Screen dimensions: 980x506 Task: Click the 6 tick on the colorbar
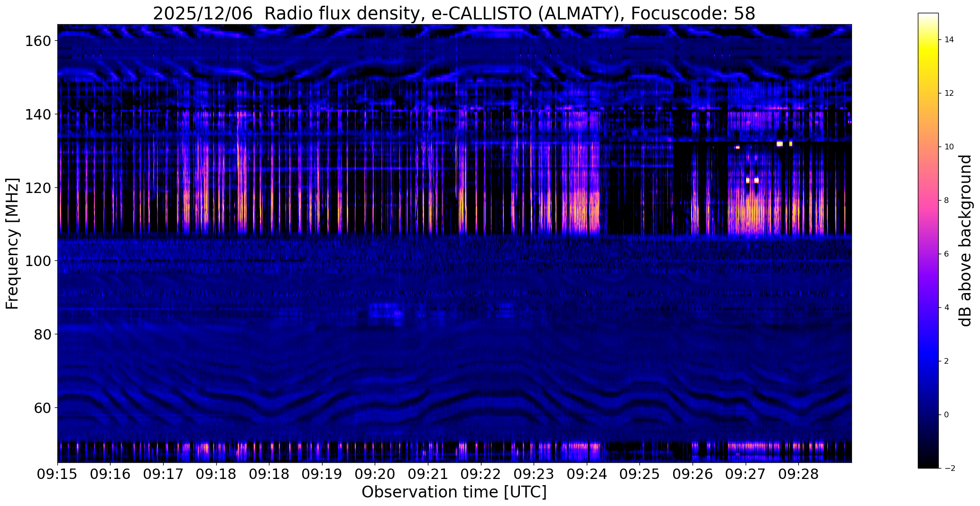[946, 254]
